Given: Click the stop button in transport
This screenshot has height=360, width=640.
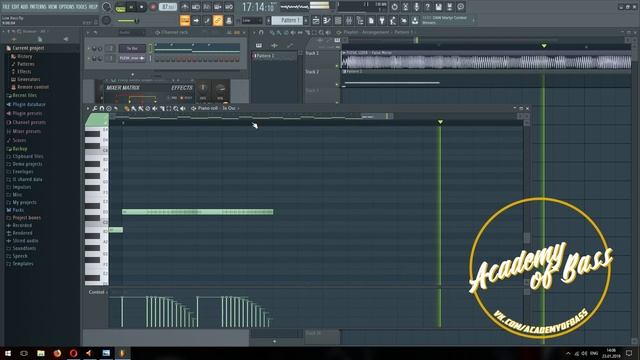Looking at the screenshot, I should [x=142, y=7].
